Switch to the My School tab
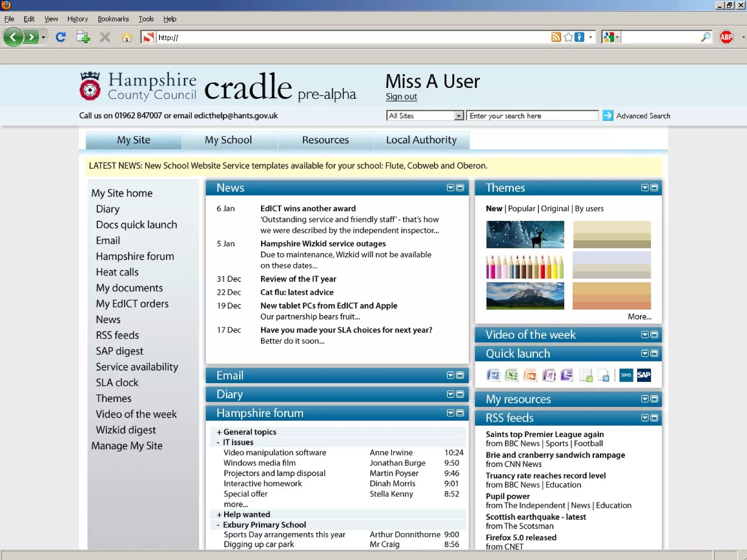Screen dimensions: 747x560 point(228,140)
